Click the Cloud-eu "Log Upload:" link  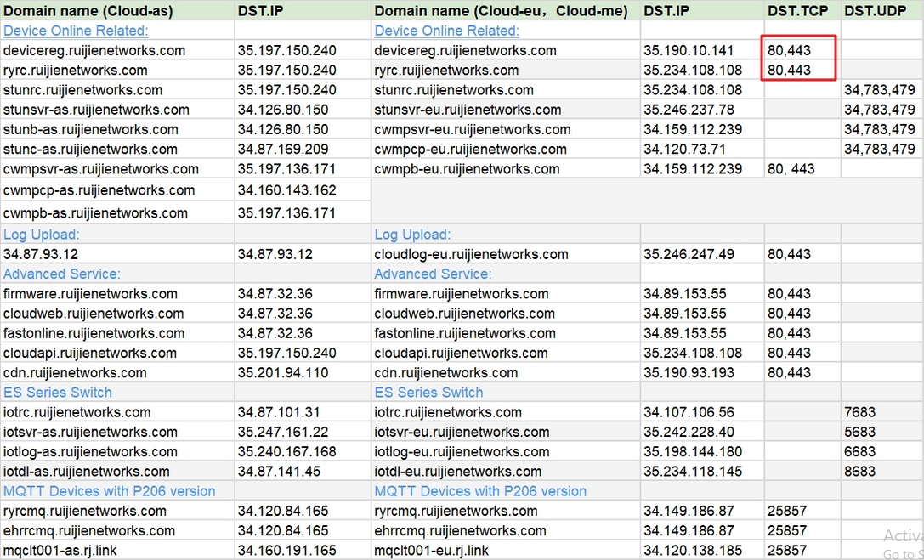click(412, 235)
